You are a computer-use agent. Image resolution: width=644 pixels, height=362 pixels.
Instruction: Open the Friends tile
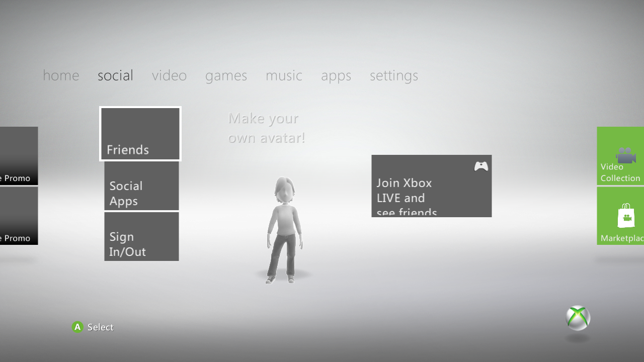[140, 134]
